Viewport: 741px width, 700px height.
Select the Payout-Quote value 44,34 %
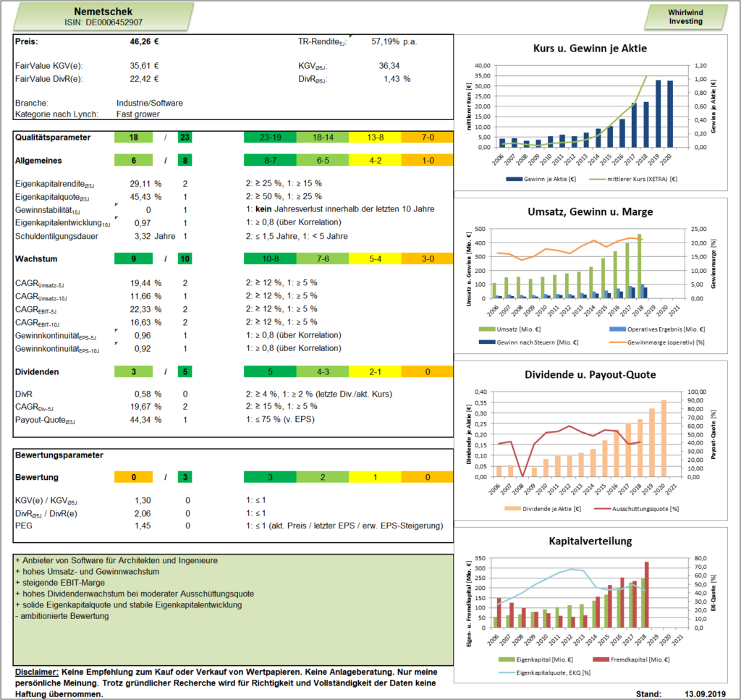click(x=145, y=420)
